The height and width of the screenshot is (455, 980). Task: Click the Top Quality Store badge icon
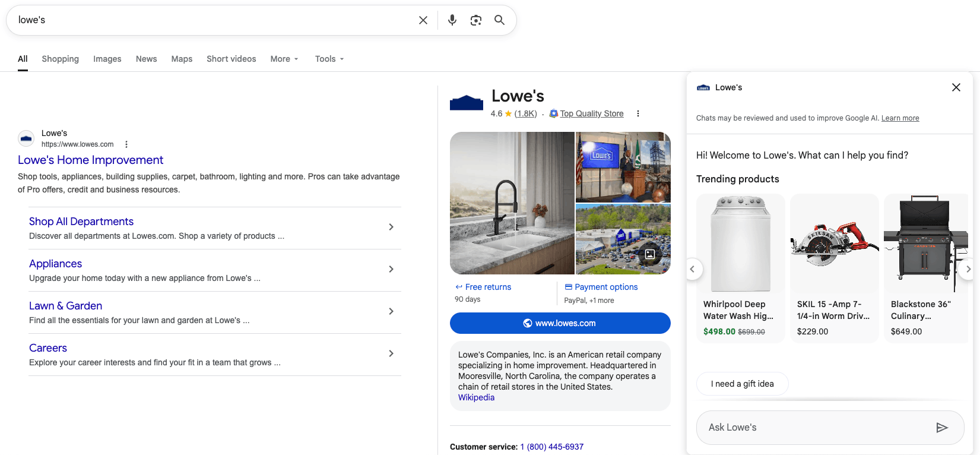(554, 113)
